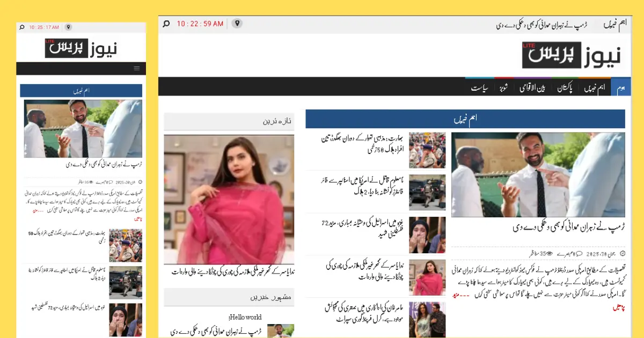This screenshot has width=644, height=338.
Task: Click the پہلیں pagination button
Action: 619,307
